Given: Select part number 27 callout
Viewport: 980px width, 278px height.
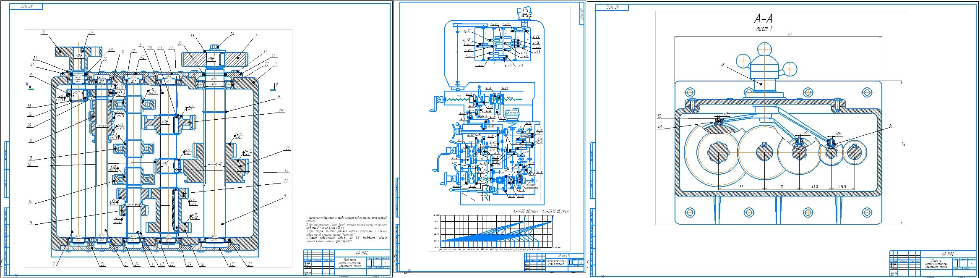Looking at the screenshot, I should pos(91,32).
